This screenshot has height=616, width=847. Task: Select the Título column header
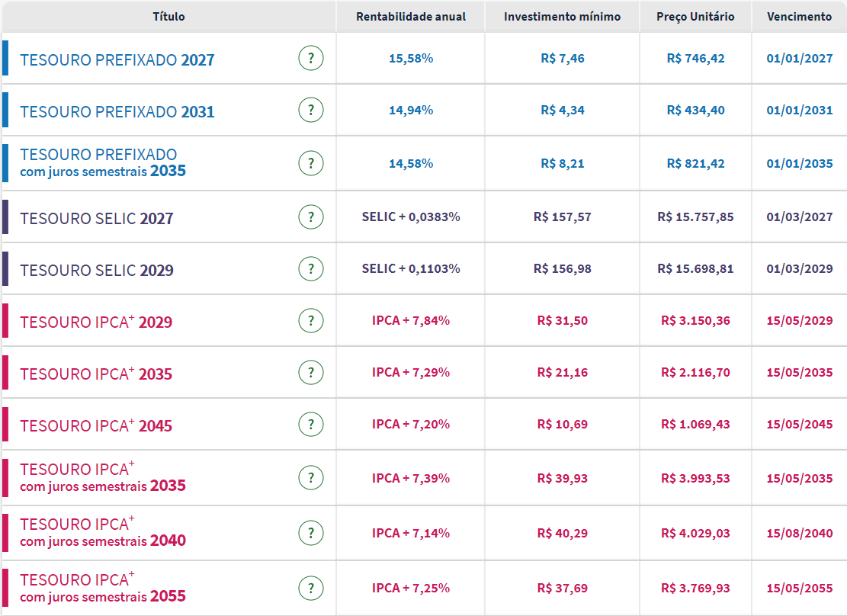click(x=168, y=17)
